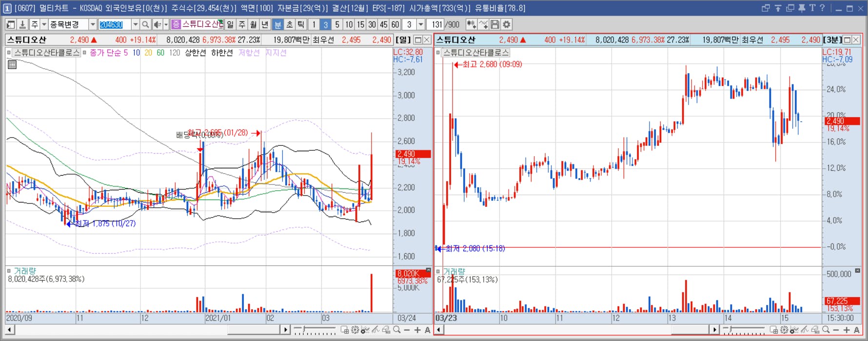The height and width of the screenshot is (341, 868).
Task: Select the 60-minute interval button
Action: point(395,24)
